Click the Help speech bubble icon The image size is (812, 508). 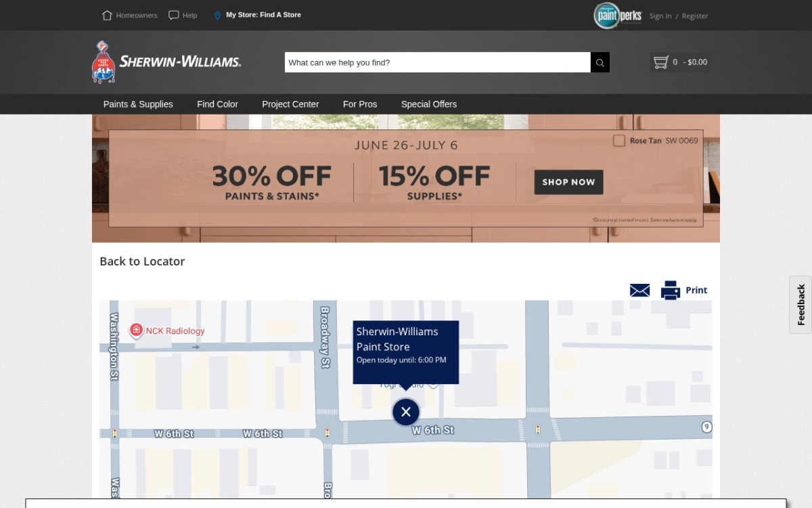(x=174, y=15)
